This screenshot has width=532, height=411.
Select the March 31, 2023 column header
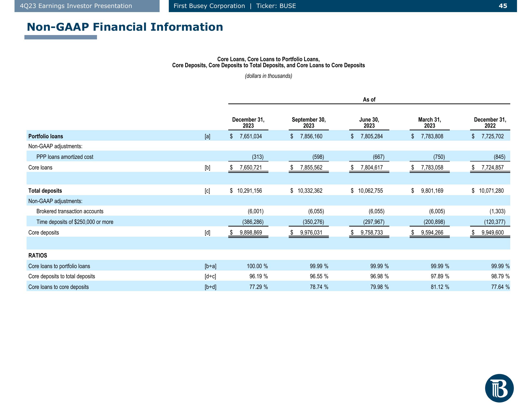point(429,123)
